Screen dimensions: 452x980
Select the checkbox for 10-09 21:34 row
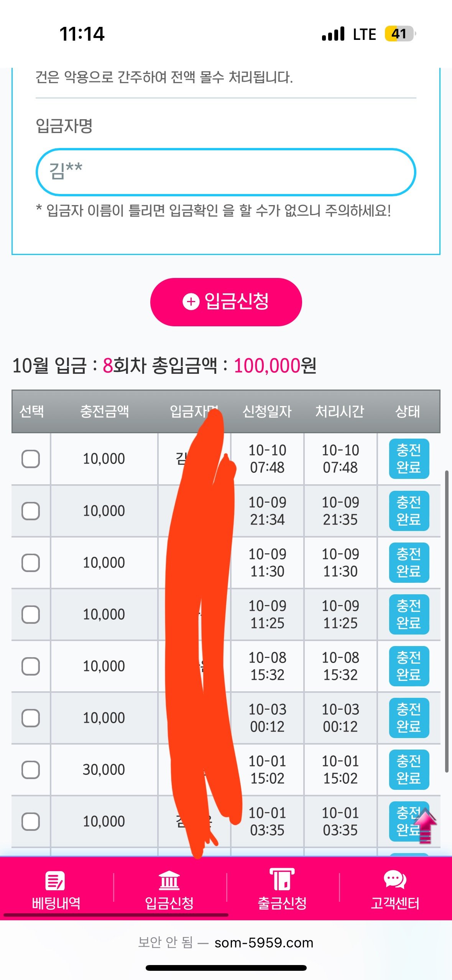click(x=31, y=511)
